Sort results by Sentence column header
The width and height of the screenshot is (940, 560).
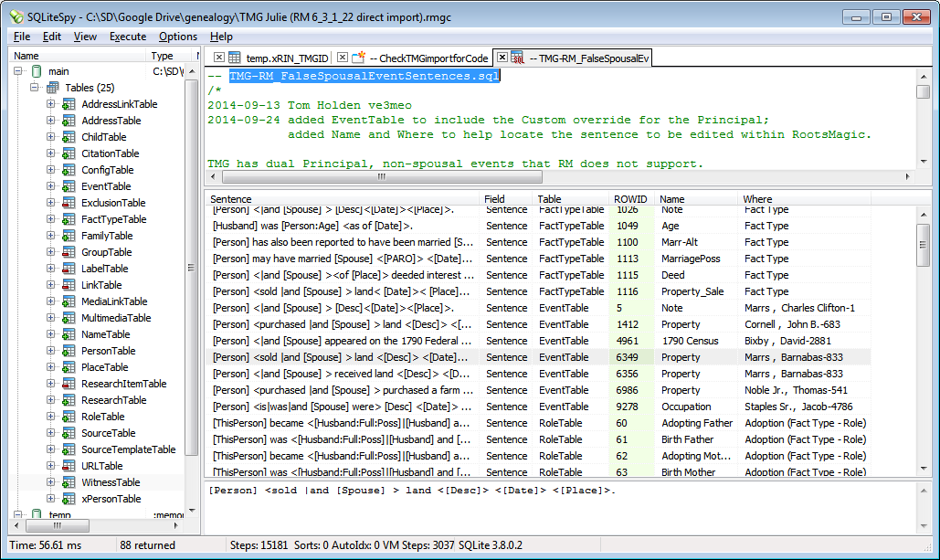pos(343,199)
